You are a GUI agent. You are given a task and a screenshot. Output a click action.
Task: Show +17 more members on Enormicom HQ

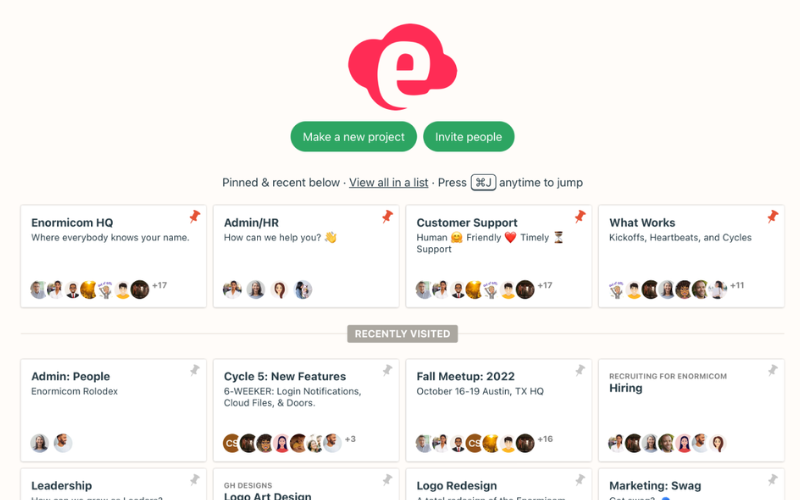tap(160, 286)
